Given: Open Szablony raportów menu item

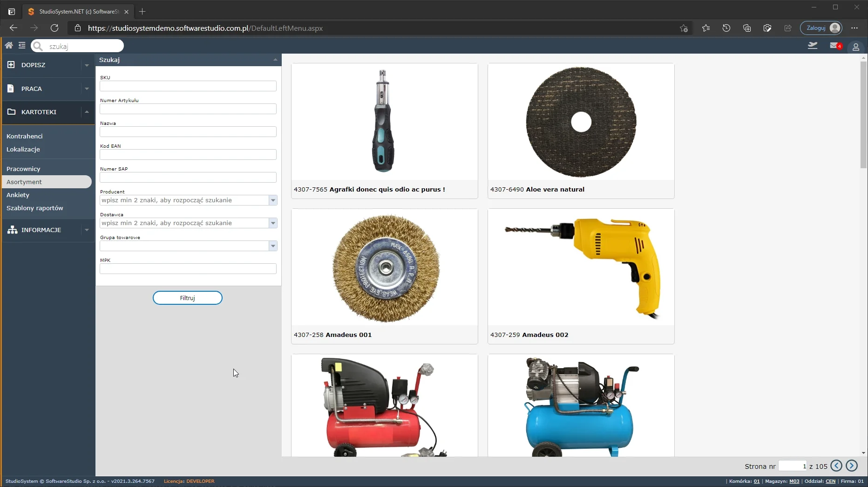Looking at the screenshot, I should pyautogui.click(x=35, y=208).
